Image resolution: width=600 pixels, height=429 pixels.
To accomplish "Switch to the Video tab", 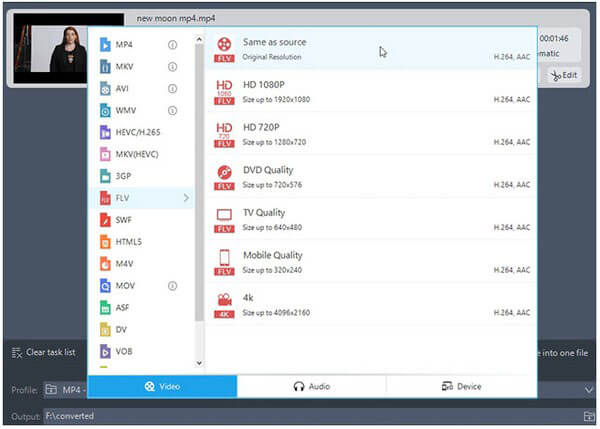I will click(162, 387).
